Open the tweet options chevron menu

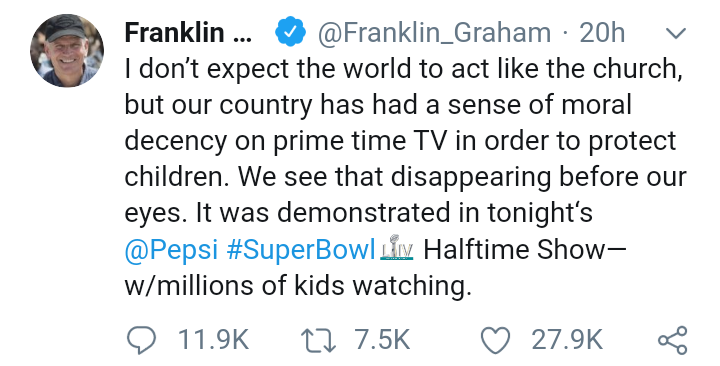pos(675,34)
